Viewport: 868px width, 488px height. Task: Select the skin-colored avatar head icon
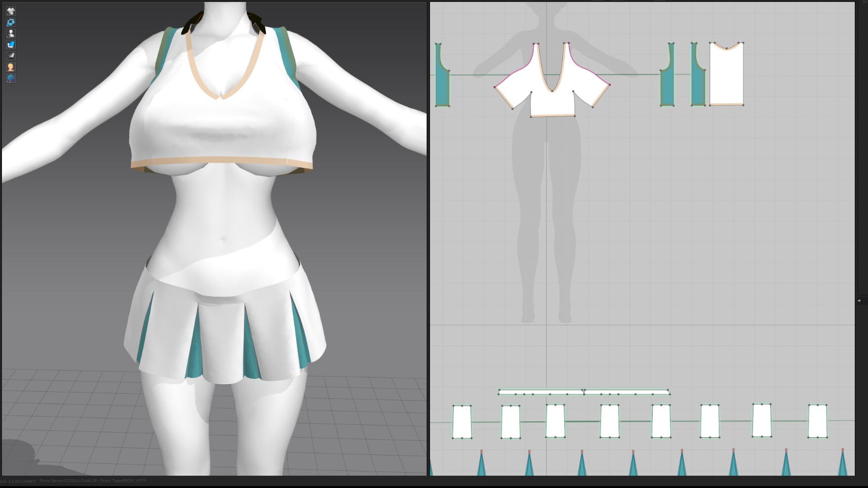(x=11, y=67)
